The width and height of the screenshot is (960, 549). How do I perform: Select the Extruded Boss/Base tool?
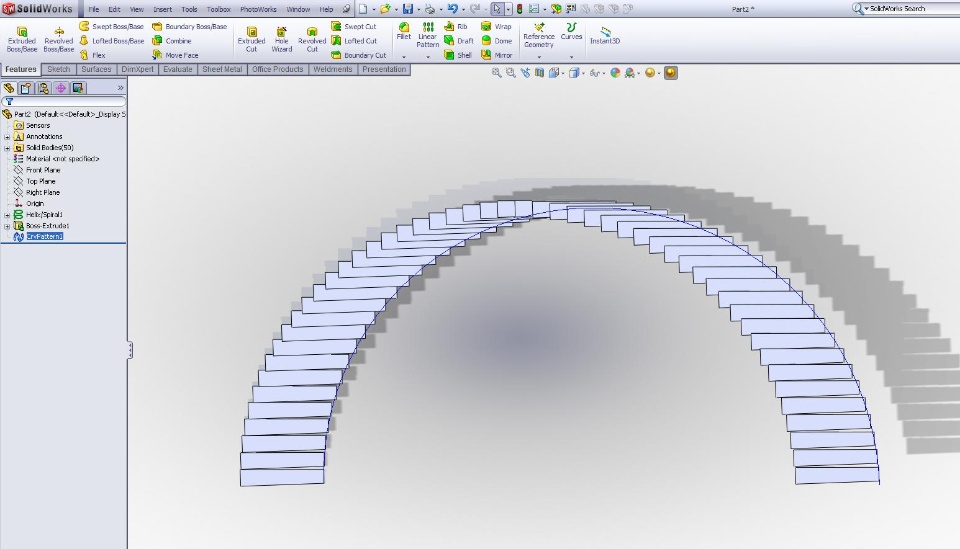click(21, 39)
